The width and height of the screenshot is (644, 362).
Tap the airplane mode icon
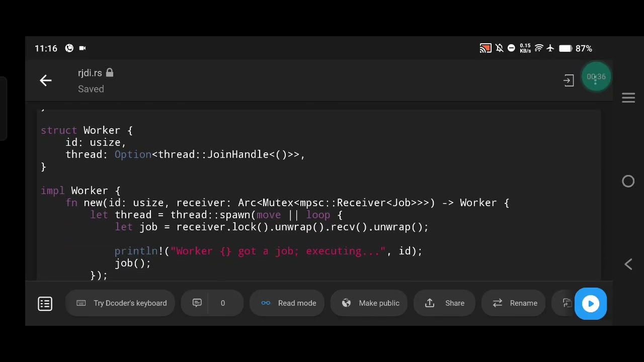[550, 48]
